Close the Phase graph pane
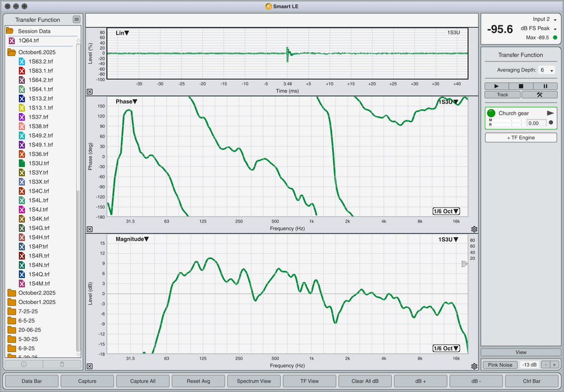The image size is (564, 392). click(x=90, y=229)
